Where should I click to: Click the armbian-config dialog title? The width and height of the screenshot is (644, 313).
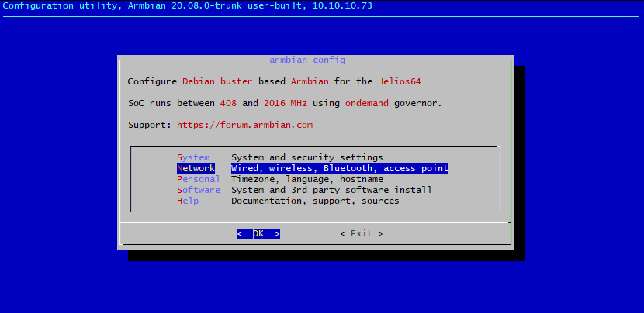[307, 60]
